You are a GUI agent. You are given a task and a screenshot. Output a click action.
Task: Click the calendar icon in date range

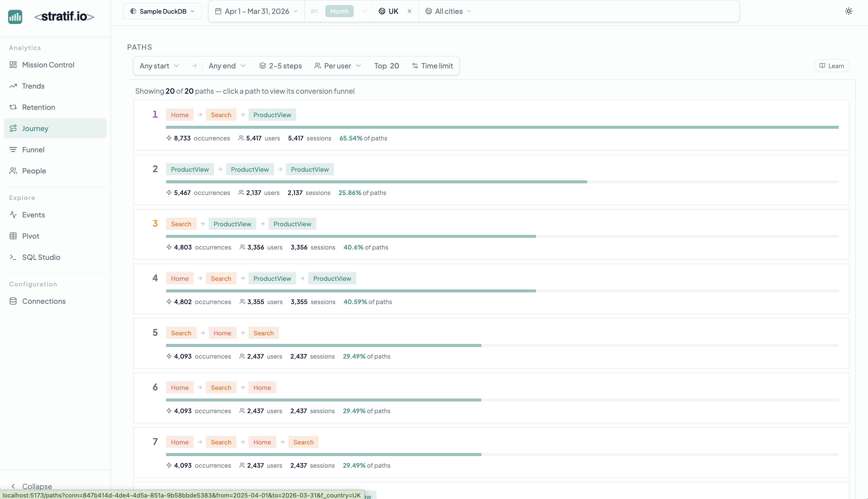[x=218, y=11]
